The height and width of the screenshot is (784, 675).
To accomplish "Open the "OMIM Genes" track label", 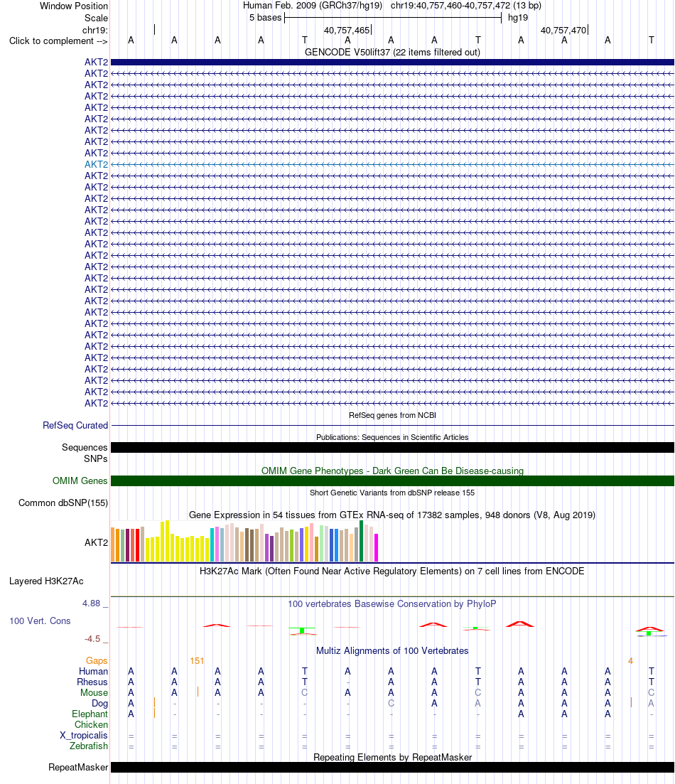I will pos(80,481).
